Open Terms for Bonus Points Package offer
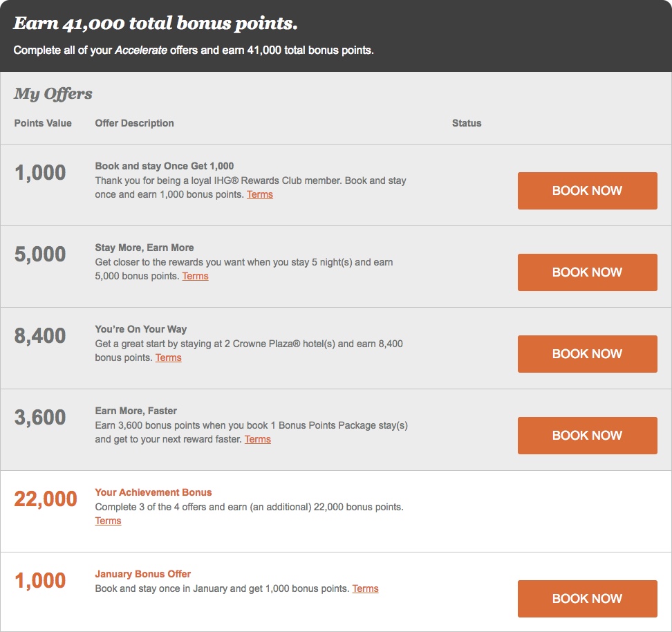The image size is (672, 632). pyautogui.click(x=258, y=439)
